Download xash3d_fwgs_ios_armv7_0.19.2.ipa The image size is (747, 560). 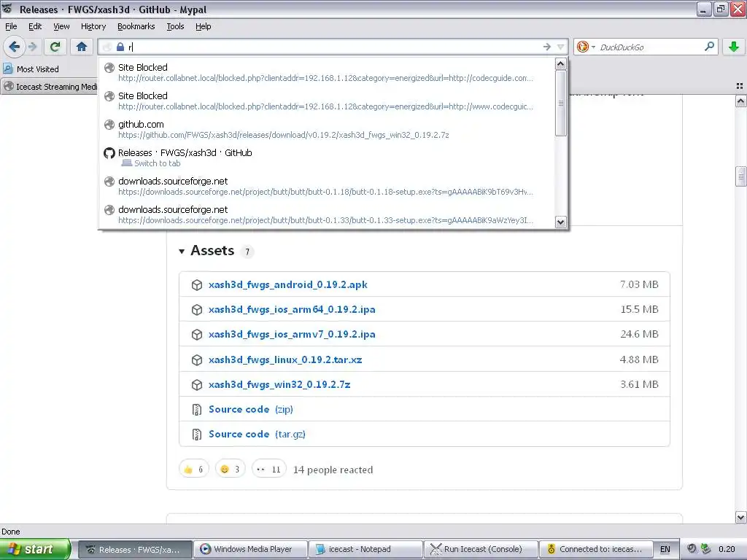(x=292, y=334)
